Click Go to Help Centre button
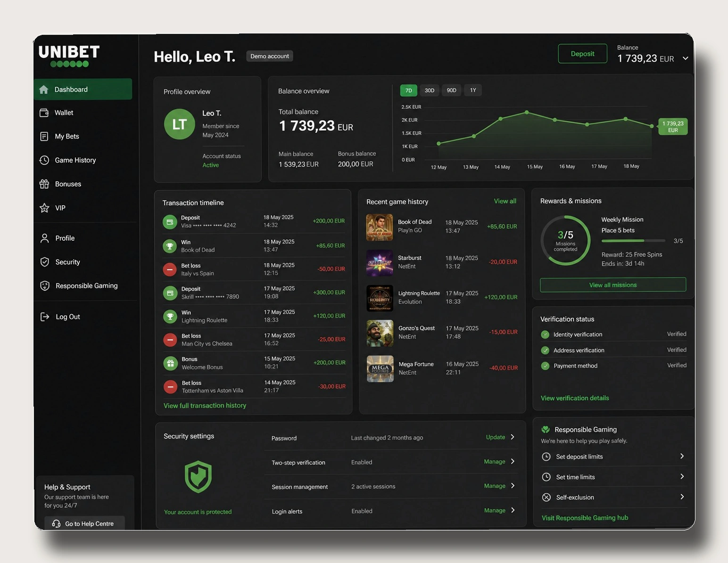Image resolution: width=728 pixels, height=563 pixels. (85, 523)
